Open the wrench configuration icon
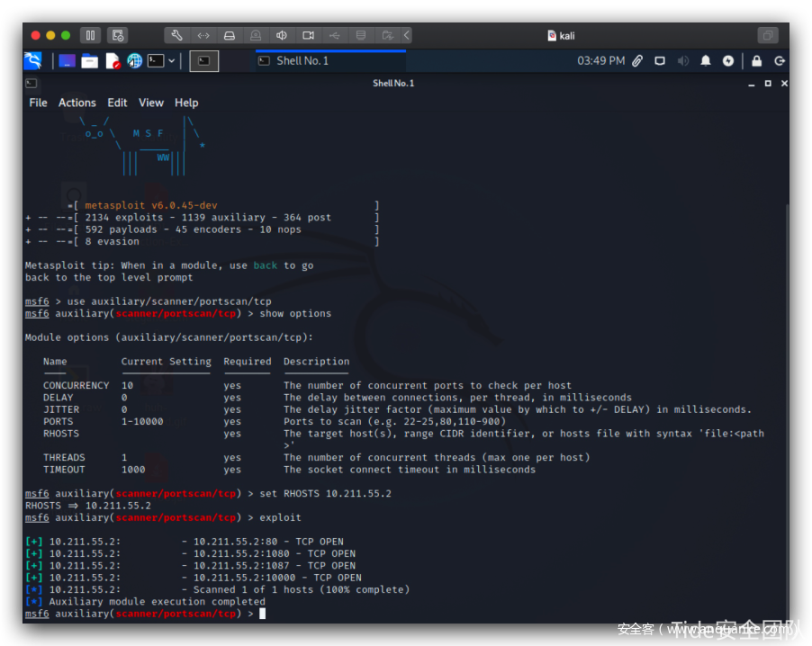 pos(176,35)
